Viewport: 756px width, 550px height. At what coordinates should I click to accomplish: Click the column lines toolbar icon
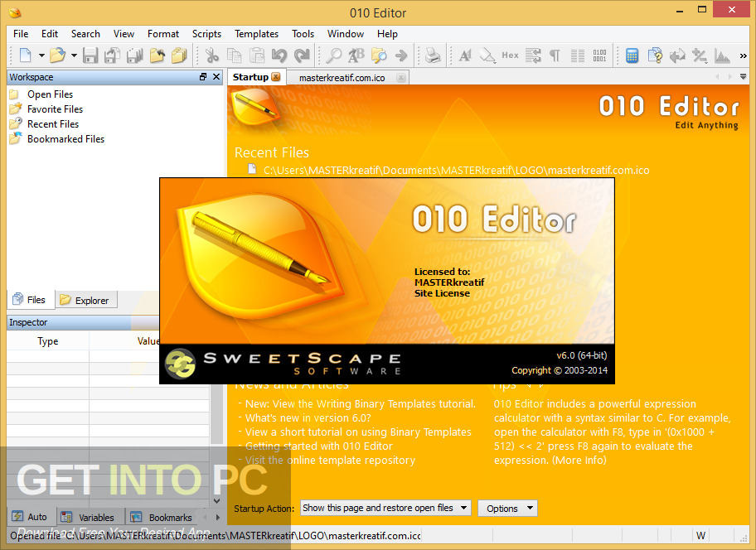coord(578,55)
